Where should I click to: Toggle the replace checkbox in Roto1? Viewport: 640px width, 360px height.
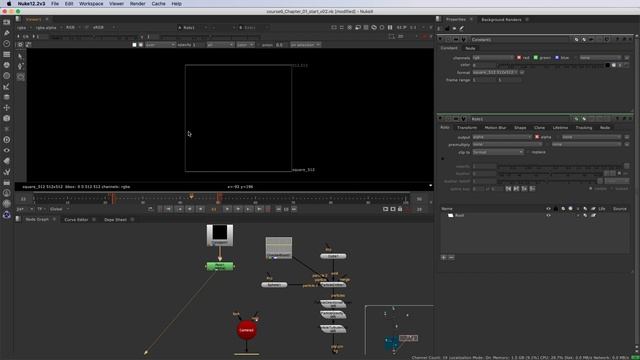[x=528, y=152]
